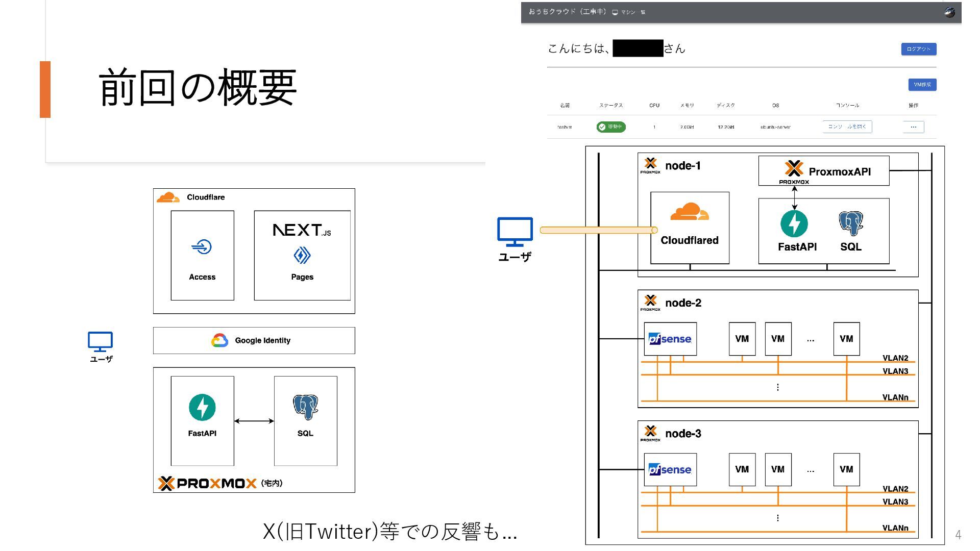This screenshot has height=551, width=980.
Task: Click the user avatar in header
Action: click(949, 12)
